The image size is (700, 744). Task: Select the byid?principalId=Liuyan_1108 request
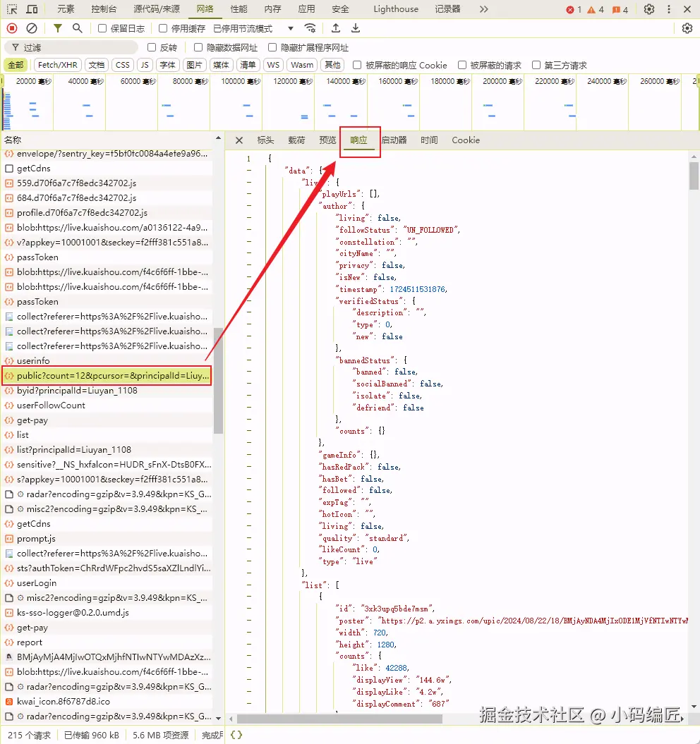coord(107,391)
